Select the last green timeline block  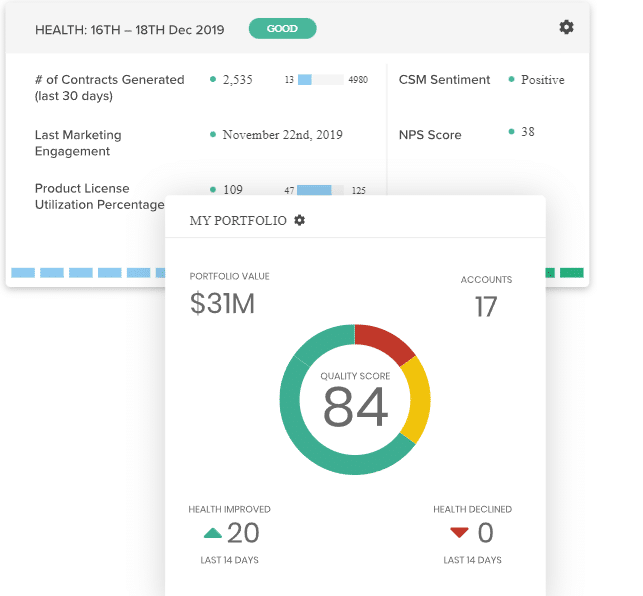pyautogui.click(x=572, y=273)
